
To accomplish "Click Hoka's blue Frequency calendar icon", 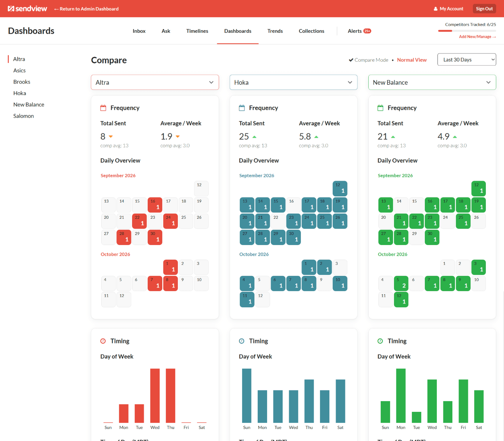I will pos(242,108).
